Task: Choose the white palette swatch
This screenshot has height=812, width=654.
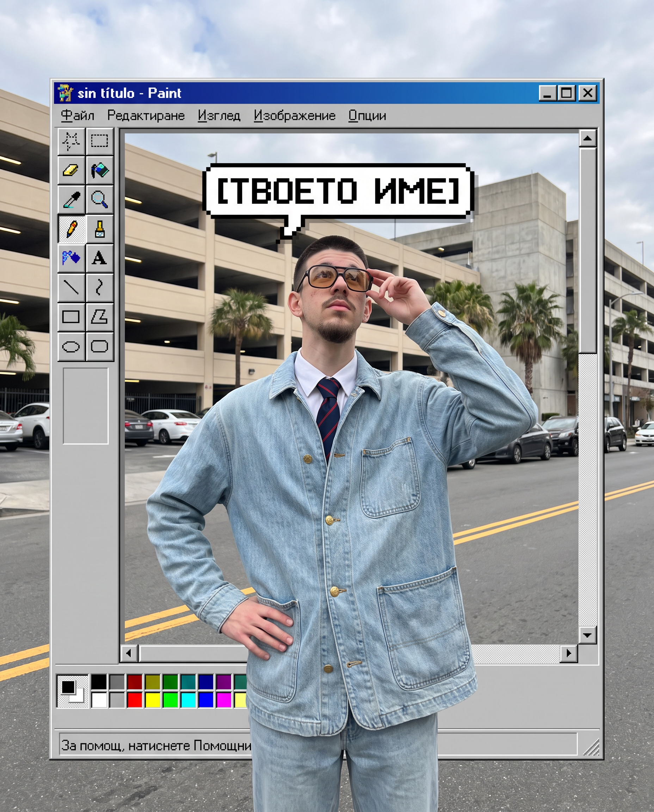Action: pos(99,700)
